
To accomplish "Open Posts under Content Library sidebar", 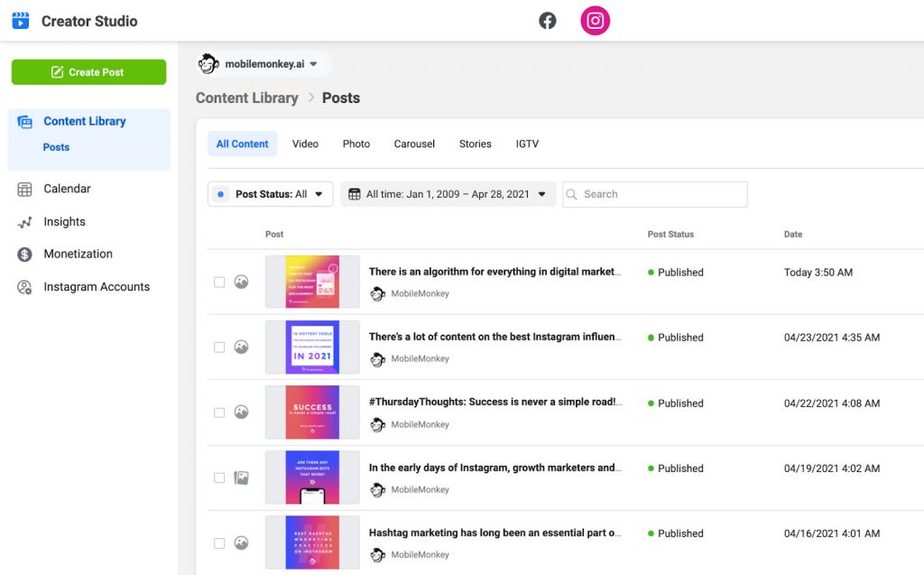I will (x=56, y=147).
